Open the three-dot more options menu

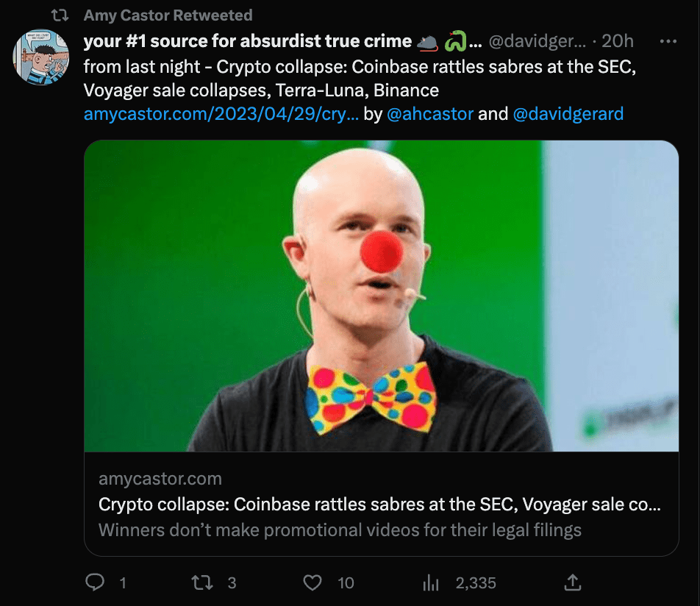668,41
